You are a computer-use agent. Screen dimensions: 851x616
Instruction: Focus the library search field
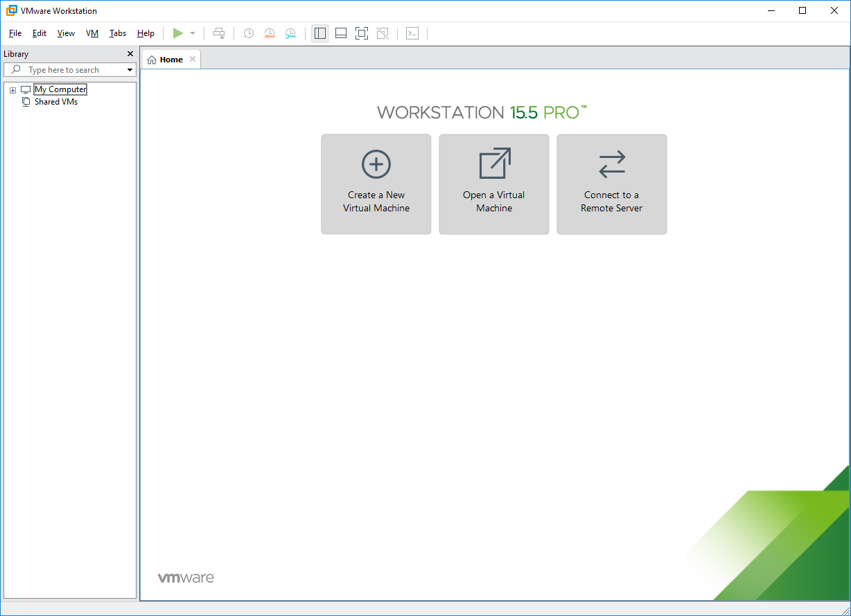70,70
